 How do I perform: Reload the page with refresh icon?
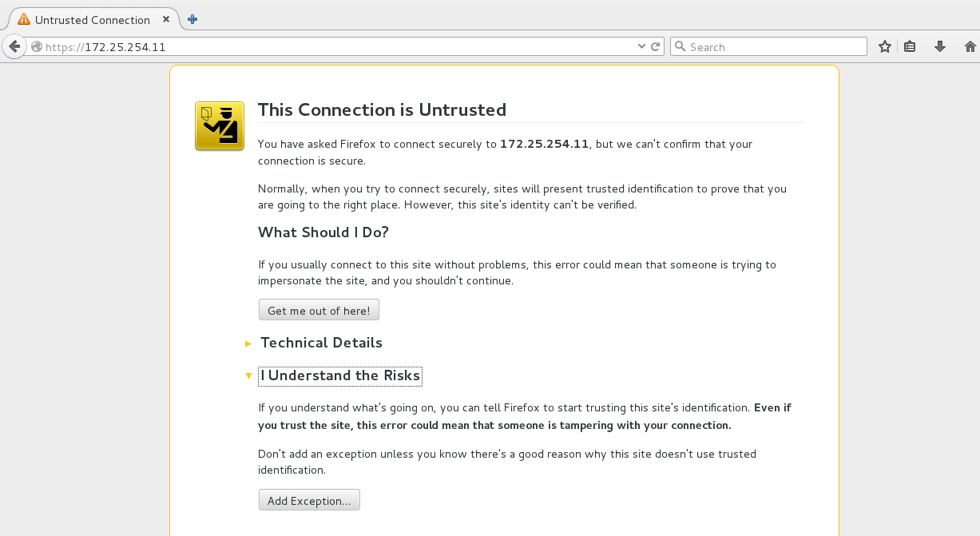click(x=656, y=46)
